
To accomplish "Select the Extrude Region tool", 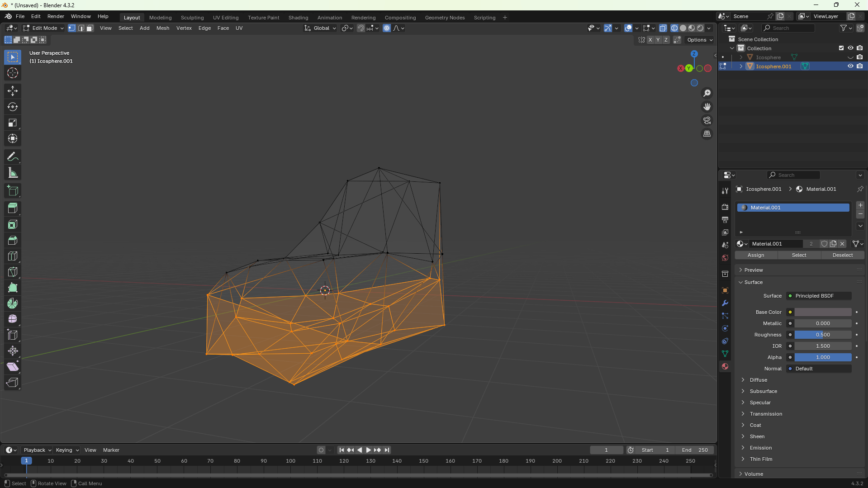I will (x=13, y=208).
